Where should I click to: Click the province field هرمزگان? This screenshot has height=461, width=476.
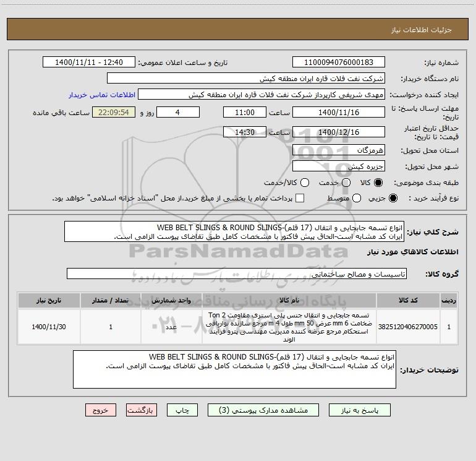(x=339, y=150)
